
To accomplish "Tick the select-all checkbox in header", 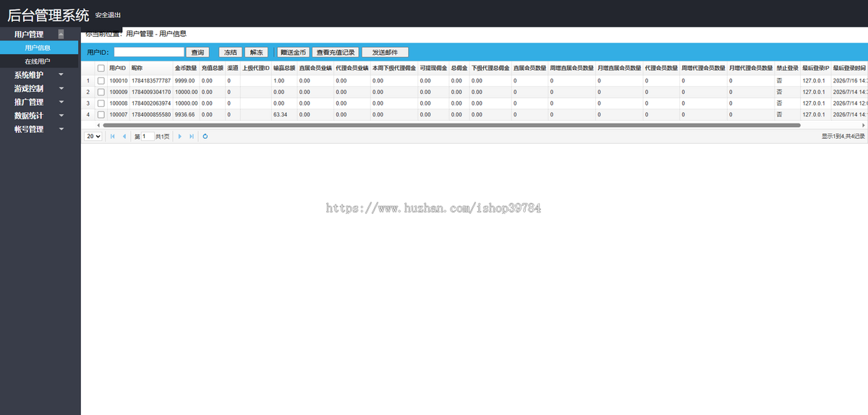I will pyautogui.click(x=101, y=68).
